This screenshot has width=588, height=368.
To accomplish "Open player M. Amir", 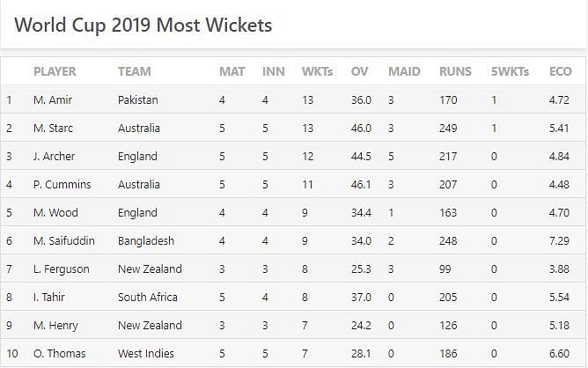I will point(53,100).
